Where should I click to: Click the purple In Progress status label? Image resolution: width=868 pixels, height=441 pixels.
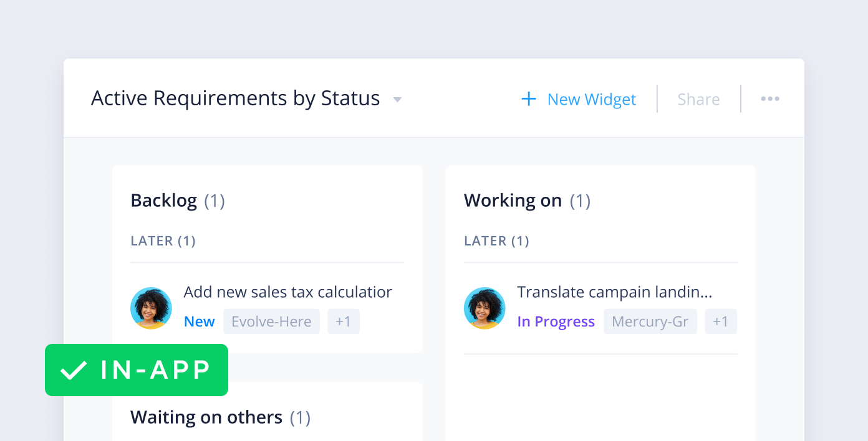click(x=556, y=321)
